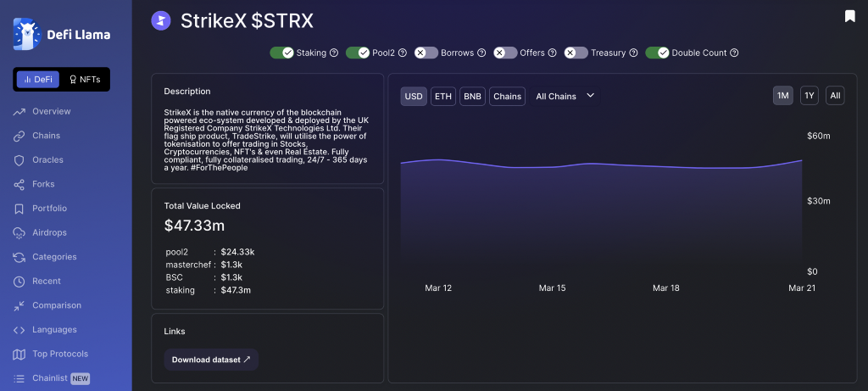The width and height of the screenshot is (868, 391).
Task: Show chart in ETH
Action: click(442, 97)
